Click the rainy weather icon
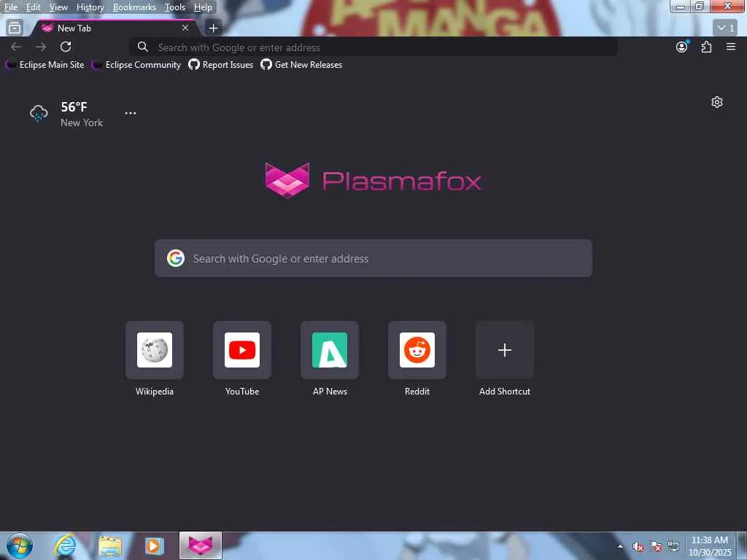Screen dimensions: 747x560 click(39, 113)
